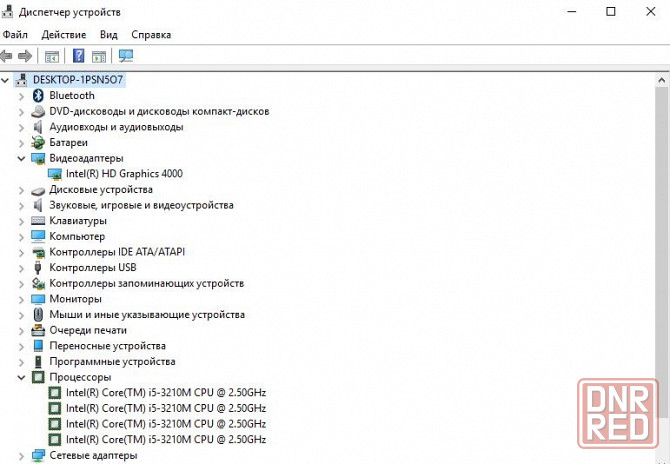This screenshot has width=670, height=464.
Task: Select the last i5-3210M CPU entry
Action: click(166, 440)
